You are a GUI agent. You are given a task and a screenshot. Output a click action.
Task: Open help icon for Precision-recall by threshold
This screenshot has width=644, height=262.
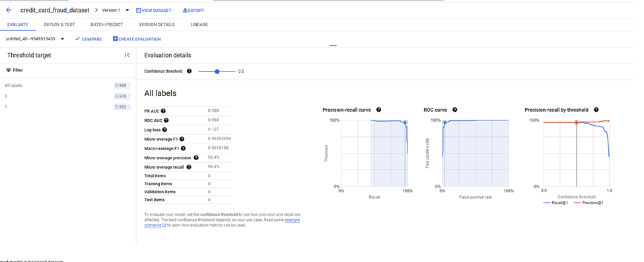[596, 110]
